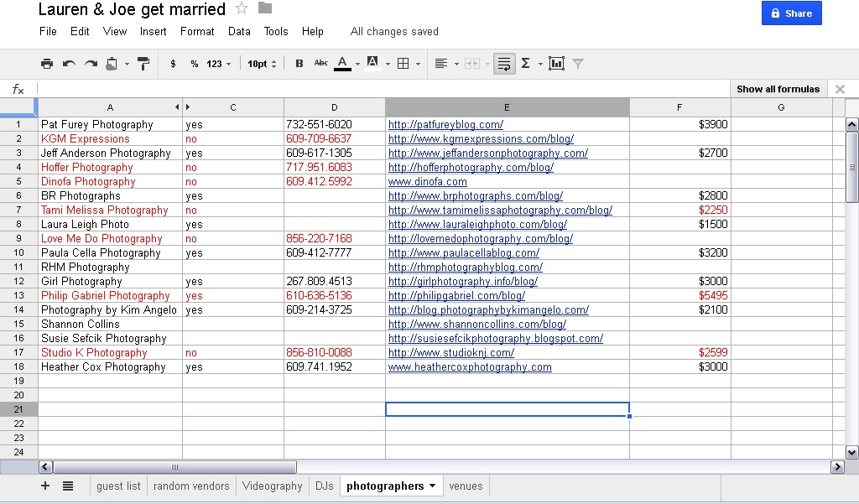Select the Paint format roller icon
859x504 pixels.
(143, 64)
